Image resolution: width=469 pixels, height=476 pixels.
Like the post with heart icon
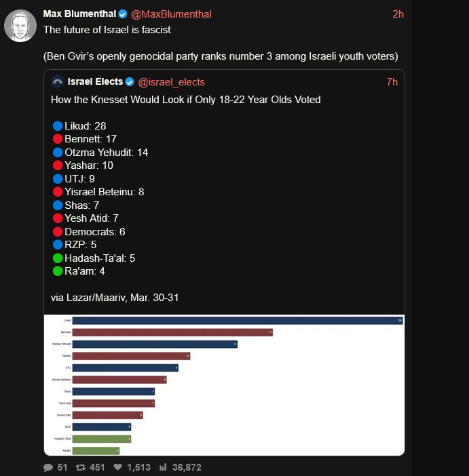[117, 467]
